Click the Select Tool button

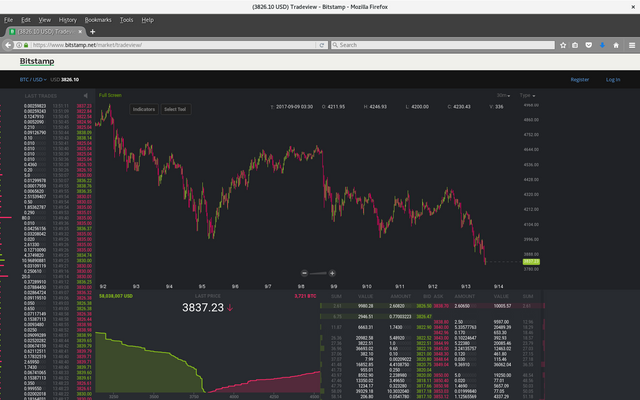click(x=175, y=109)
